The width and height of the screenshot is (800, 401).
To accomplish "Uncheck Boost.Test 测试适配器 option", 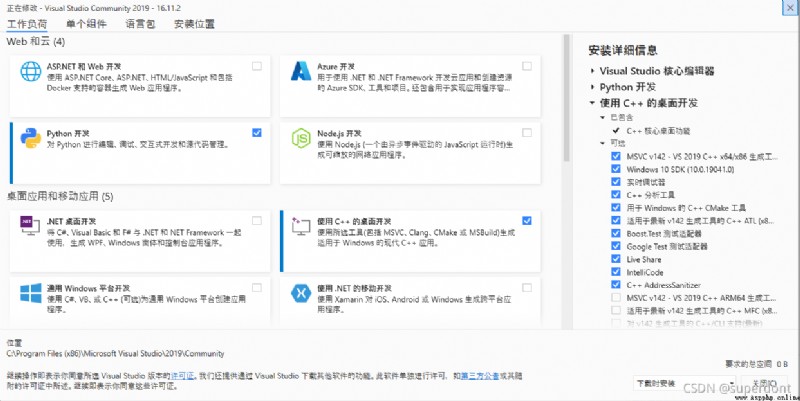I will click(616, 233).
